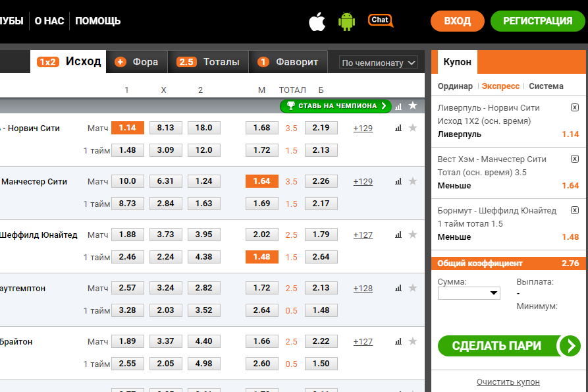The image size is (588, 392).
Task: Select draw odds 3.24 in аутгемптон match
Action: tap(166, 288)
